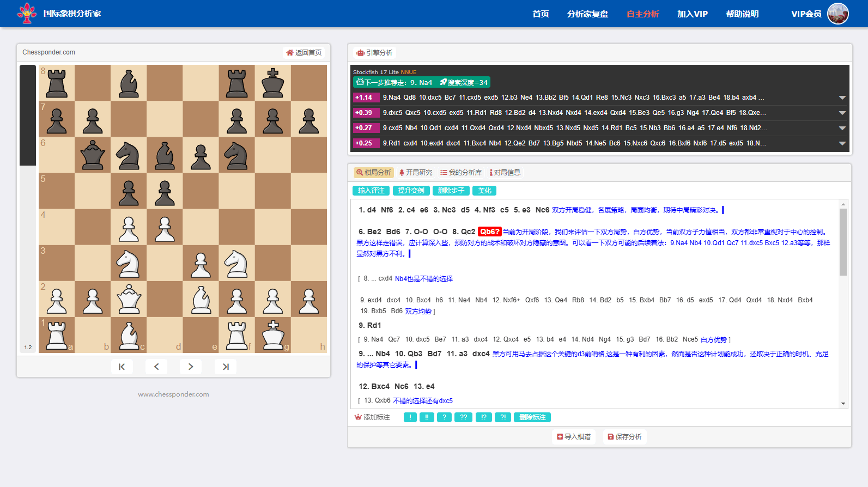Mark the move with ?? blunder annotation
This screenshot has width=868, height=487.
463,417
